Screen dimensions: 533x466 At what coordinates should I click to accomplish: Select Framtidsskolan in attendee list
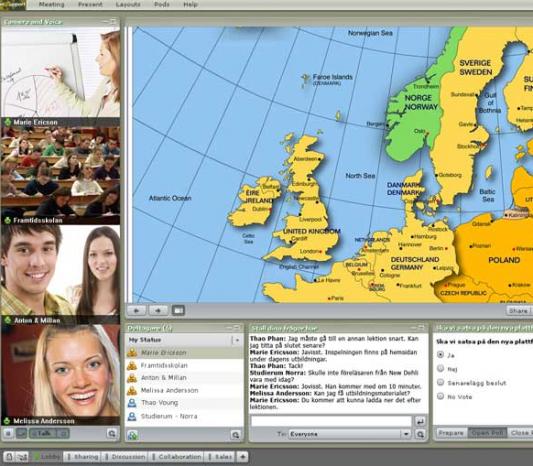(x=185, y=365)
